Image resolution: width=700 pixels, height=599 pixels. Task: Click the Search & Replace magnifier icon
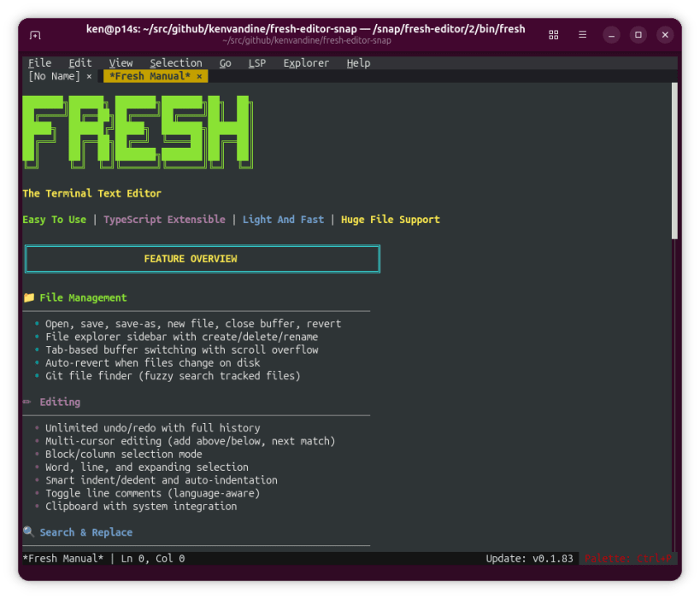pyautogui.click(x=28, y=531)
